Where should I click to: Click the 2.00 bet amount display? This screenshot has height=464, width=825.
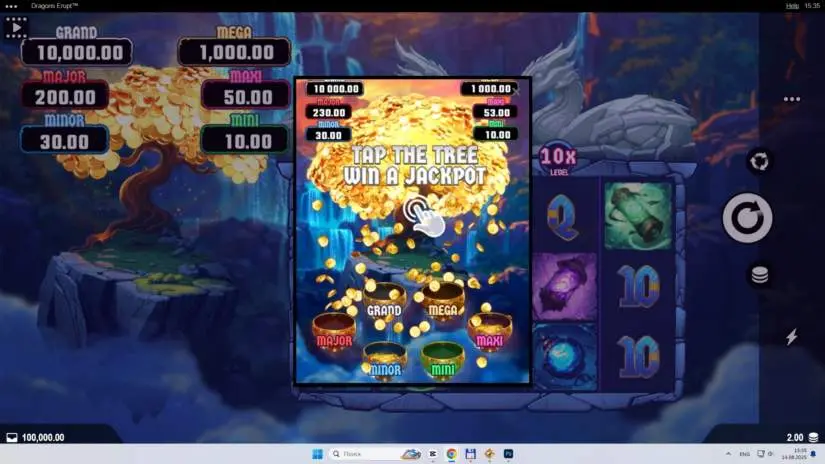795,437
